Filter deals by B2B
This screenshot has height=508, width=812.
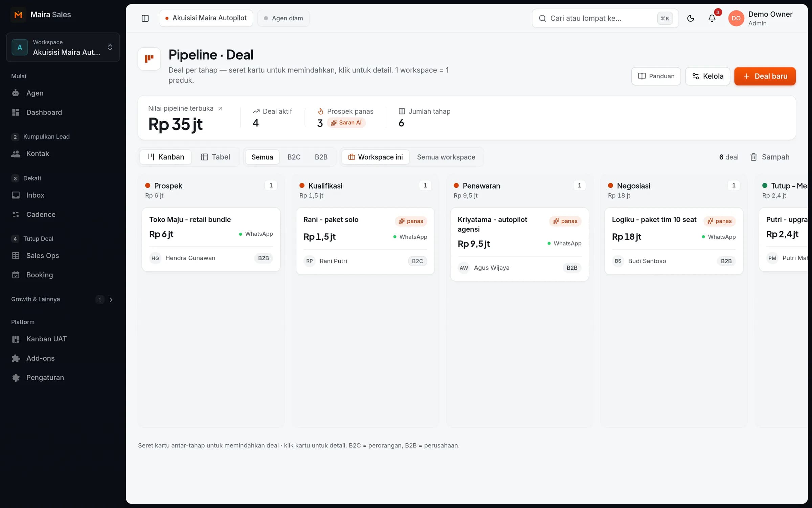coord(321,157)
